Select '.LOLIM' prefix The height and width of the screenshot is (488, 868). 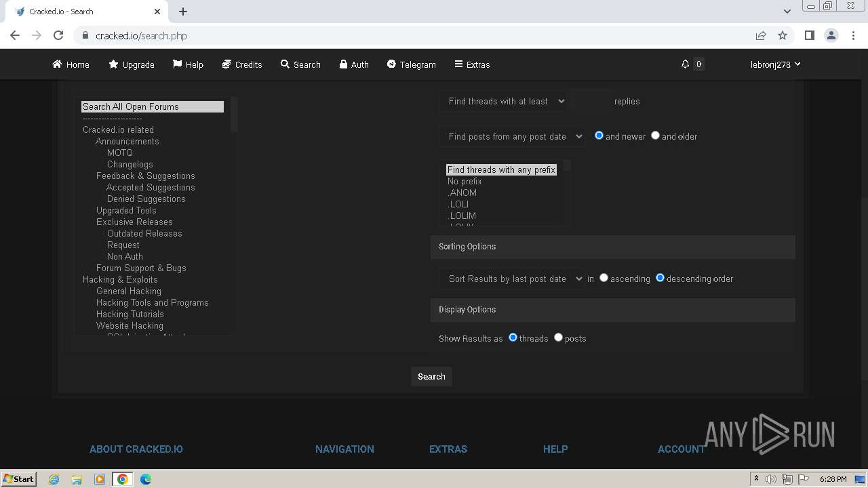click(462, 216)
